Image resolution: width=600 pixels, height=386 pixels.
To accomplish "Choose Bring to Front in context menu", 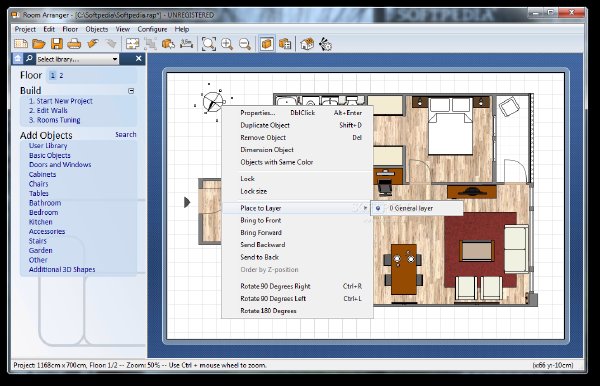I will click(297, 220).
